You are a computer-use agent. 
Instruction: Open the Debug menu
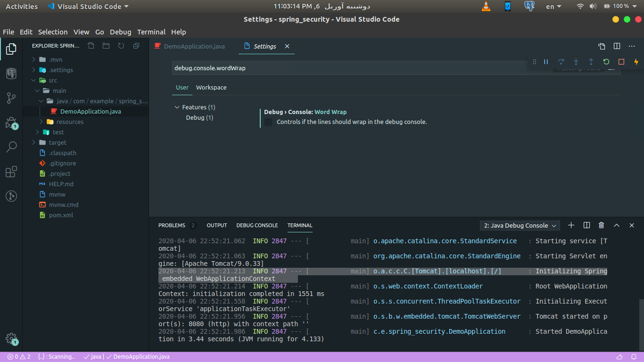tap(120, 32)
